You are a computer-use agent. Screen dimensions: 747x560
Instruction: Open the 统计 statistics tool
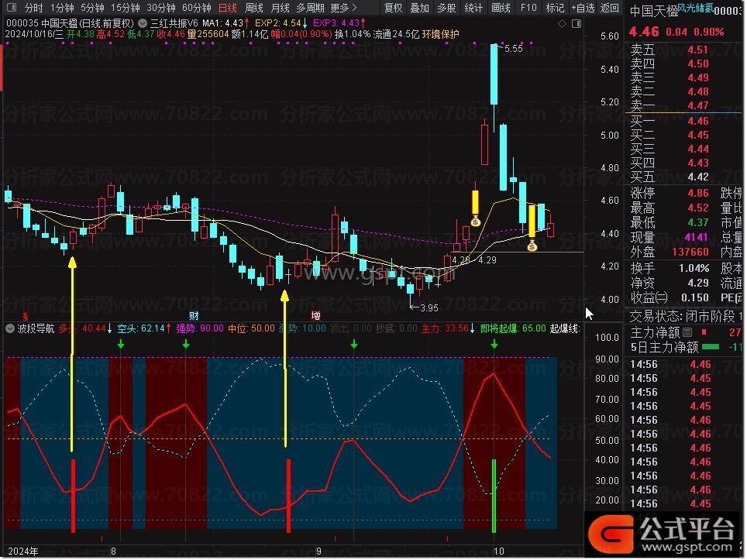pos(473,8)
